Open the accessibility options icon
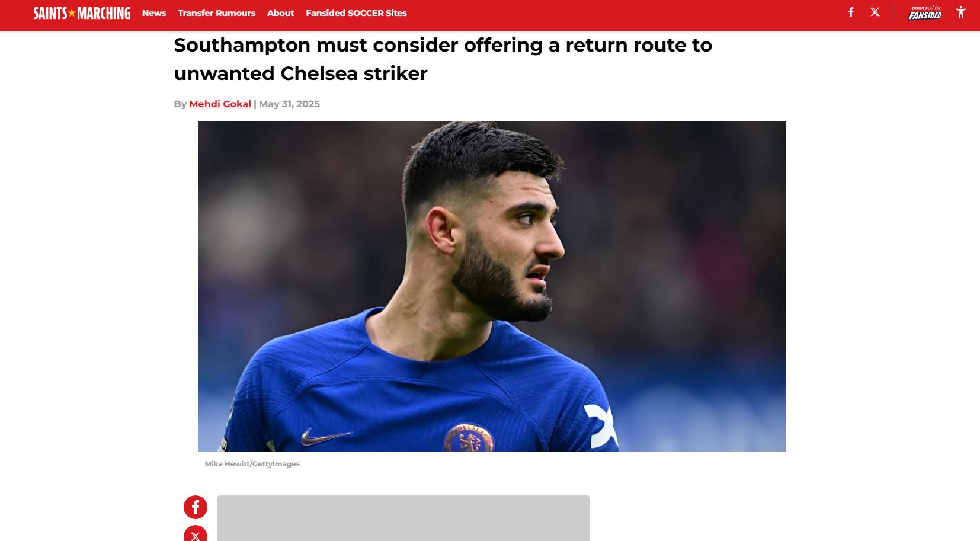The width and height of the screenshot is (980, 541). pos(961,12)
